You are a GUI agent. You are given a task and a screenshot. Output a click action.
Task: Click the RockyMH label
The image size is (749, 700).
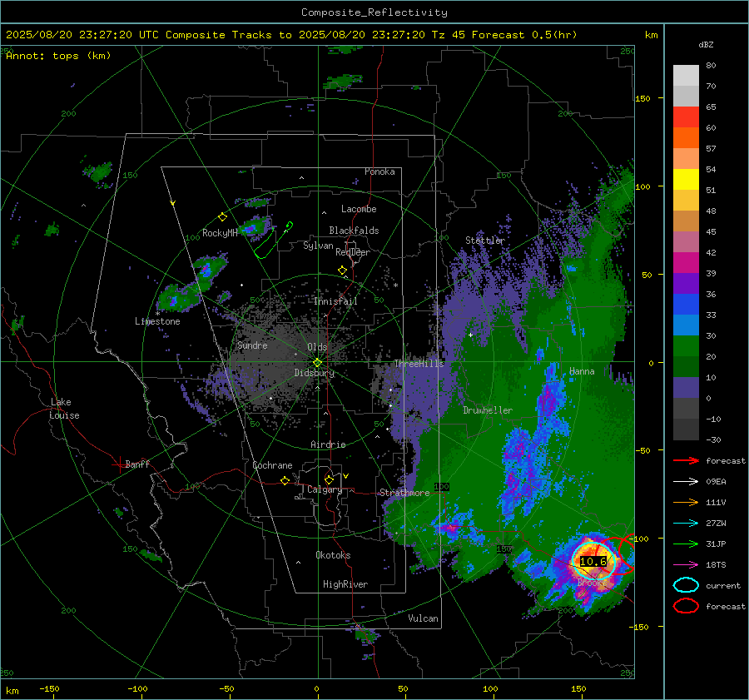pyautogui.click(x=220, y=233)
